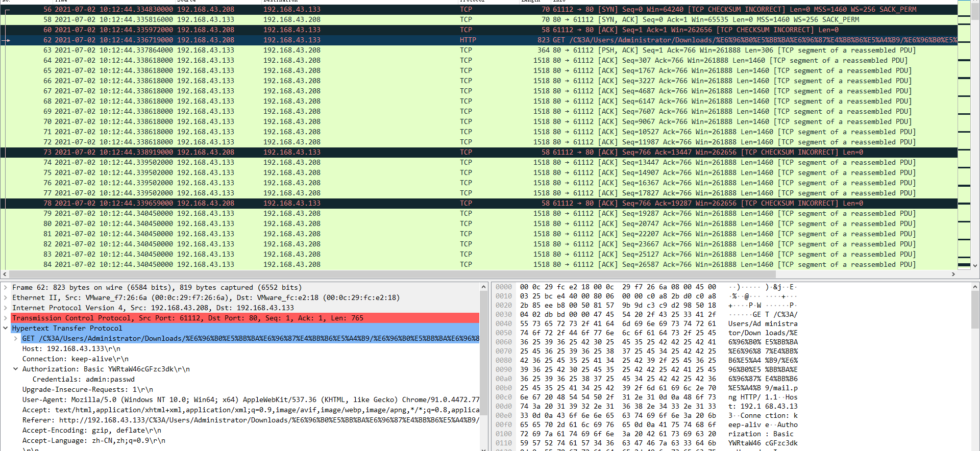Image resolution: width=980 pixels, height=451 pixels.
Task: Select packet 64 with Seq=307
Action: (479, 60)
